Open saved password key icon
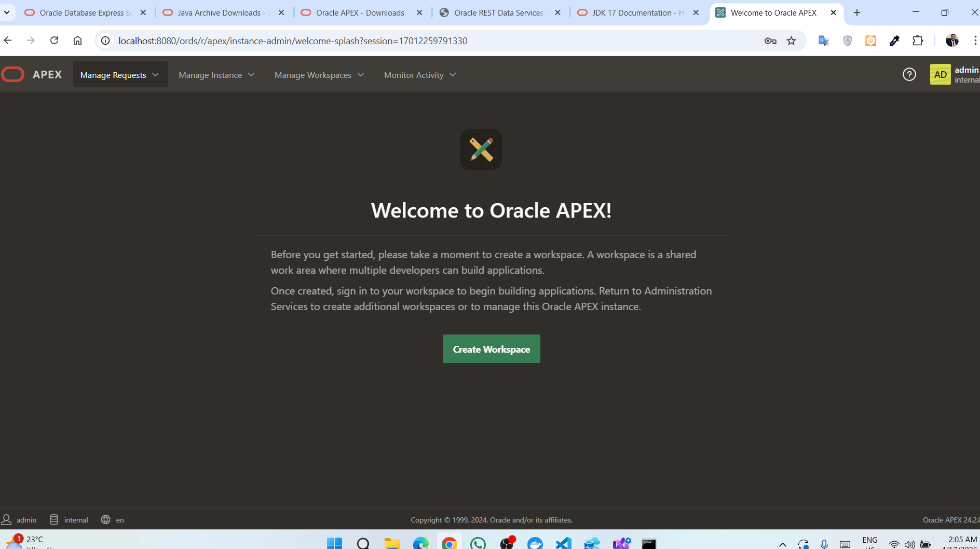The height and width of the screenshot is (549, 980). coord(770,41)
